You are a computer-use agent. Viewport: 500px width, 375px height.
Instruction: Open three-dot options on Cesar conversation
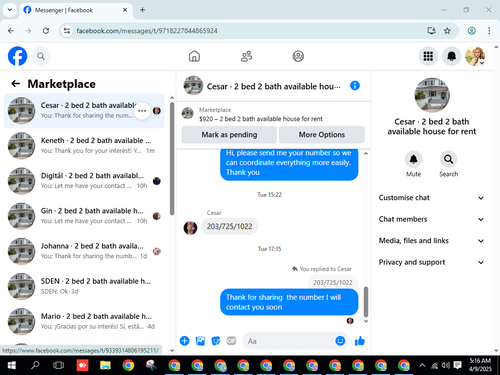click(142, 111)
